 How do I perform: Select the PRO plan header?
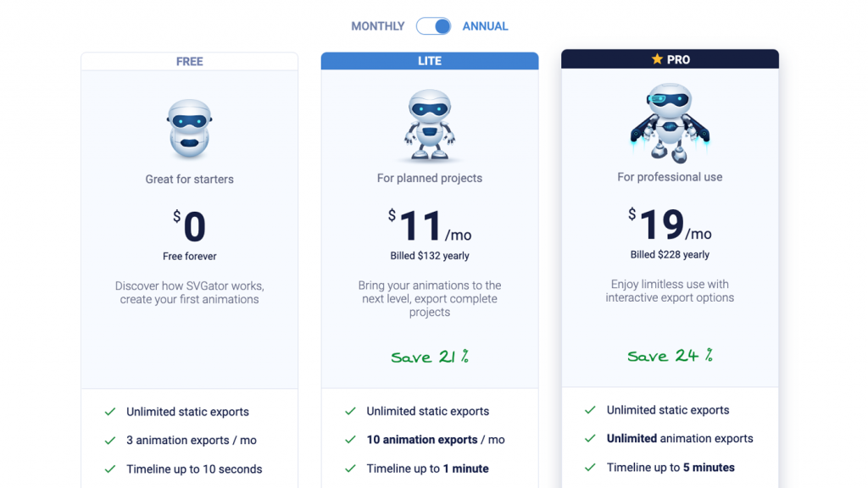click(x=670, y=59)
